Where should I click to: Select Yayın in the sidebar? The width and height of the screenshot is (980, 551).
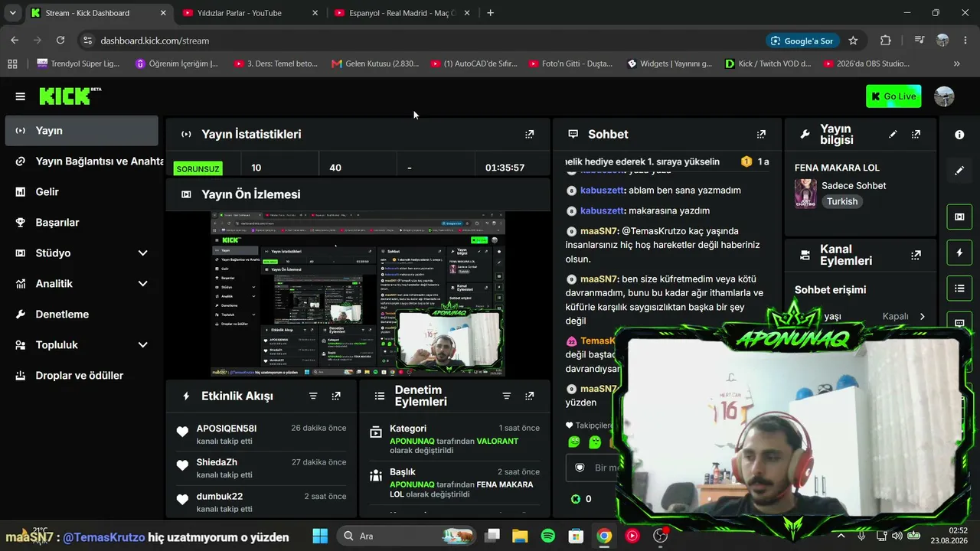click(81, 131)
